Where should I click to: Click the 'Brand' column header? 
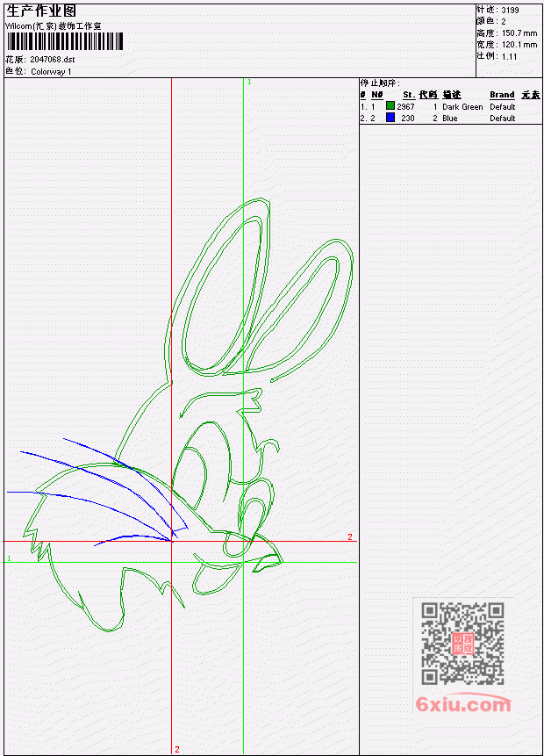tap(502, 95)
